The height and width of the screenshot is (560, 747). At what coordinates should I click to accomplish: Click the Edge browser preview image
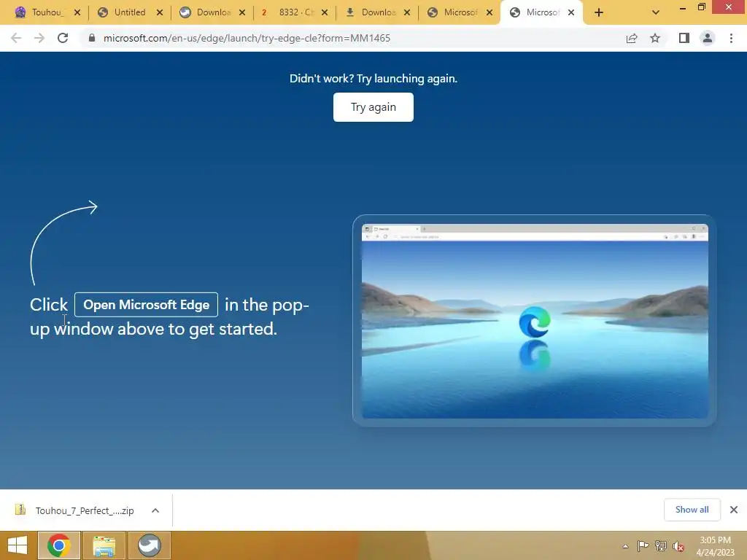(535, 321)
